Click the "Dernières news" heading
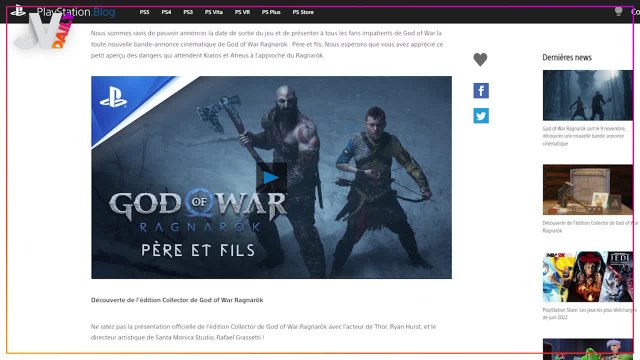This screenshot has width=640, height=360. 567,58
